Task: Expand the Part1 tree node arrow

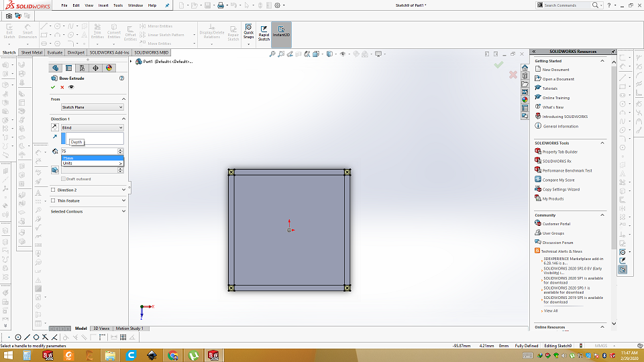Action: [x=131, y=62]
